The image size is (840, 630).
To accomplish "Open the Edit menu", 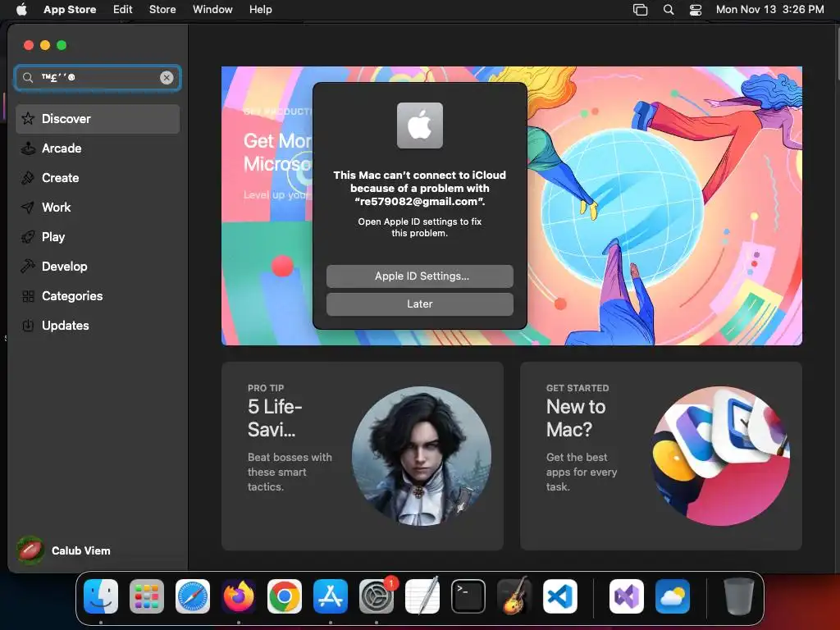I will (123, 9).
